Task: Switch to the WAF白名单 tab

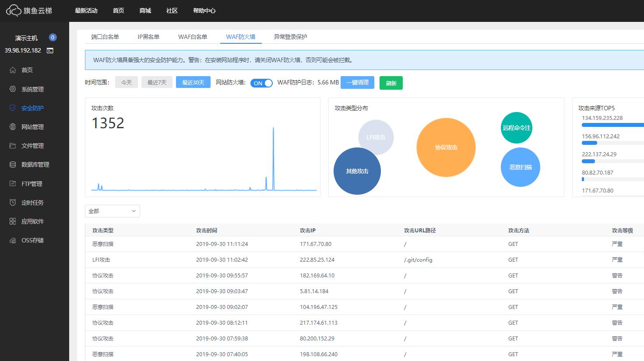Action: click(x=193, y=37)
